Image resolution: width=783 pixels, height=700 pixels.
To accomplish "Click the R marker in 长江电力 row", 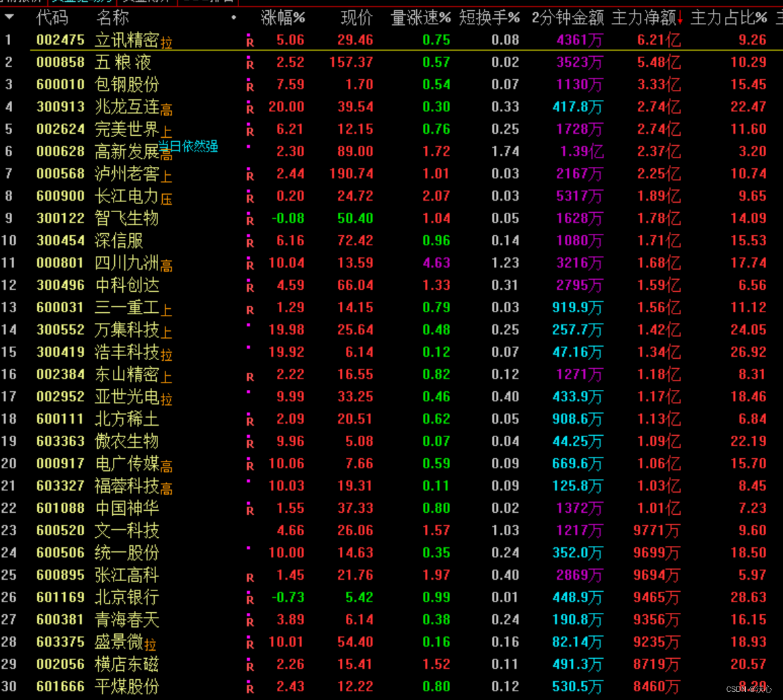I will (250, 198).
